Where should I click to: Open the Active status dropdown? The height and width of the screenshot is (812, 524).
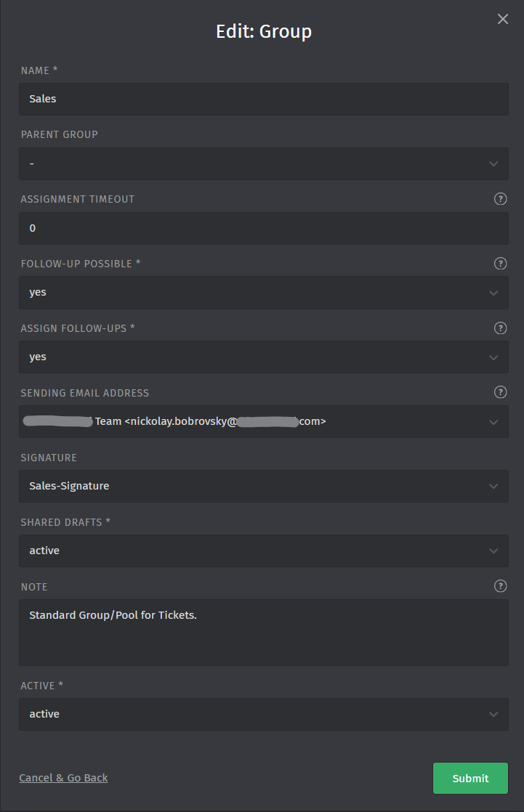[x=263, y=714]
